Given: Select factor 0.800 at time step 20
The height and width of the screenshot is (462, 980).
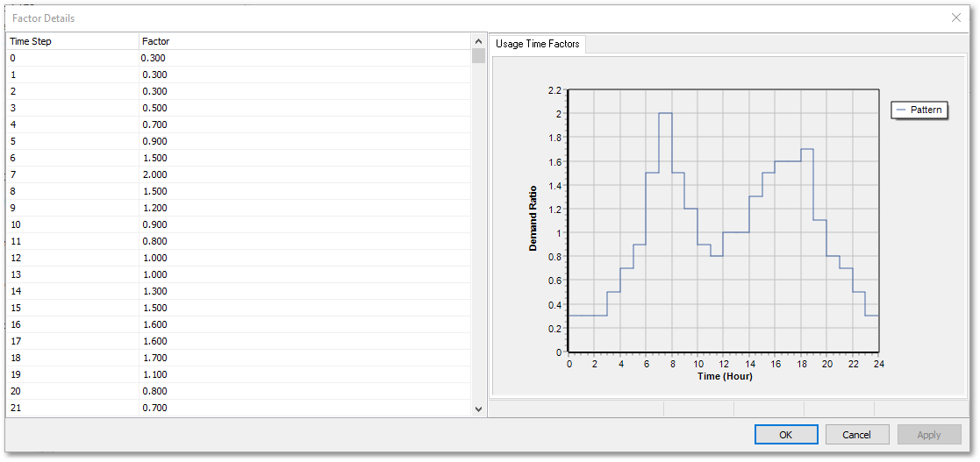Looking at the screenshot, I should 304,391.
